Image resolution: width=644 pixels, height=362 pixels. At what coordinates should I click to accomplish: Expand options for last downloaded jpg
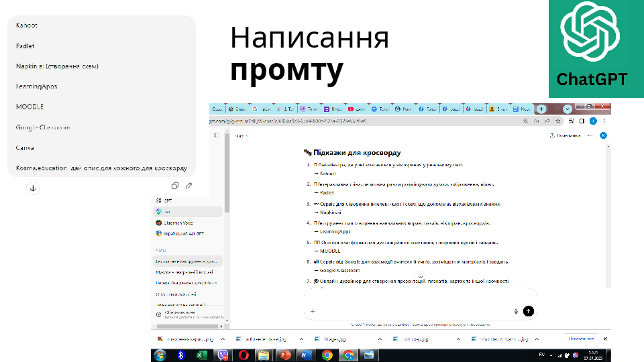pos(537,339)
